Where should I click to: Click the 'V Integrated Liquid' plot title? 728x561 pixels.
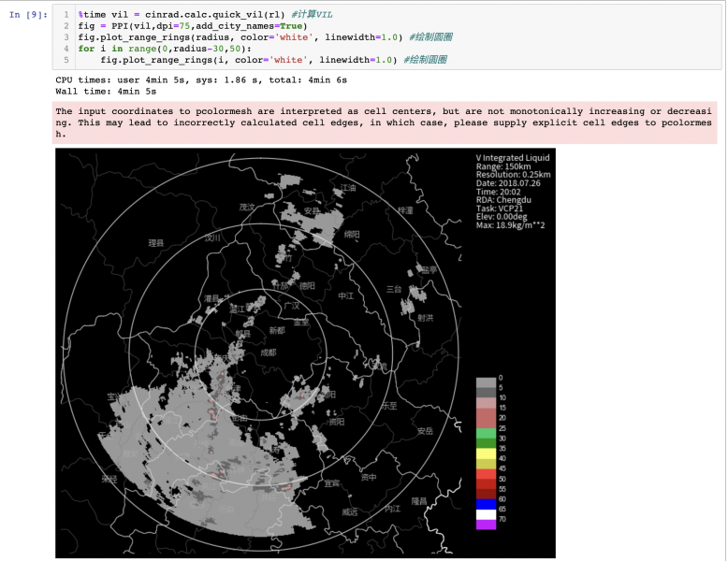pos(513,158)
